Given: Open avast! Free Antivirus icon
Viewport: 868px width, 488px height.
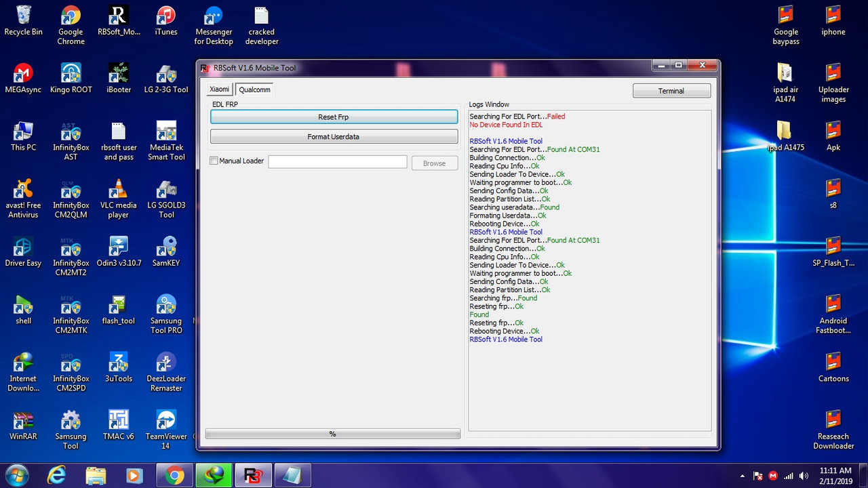Looking at the screenshot, I should [23, 199].
